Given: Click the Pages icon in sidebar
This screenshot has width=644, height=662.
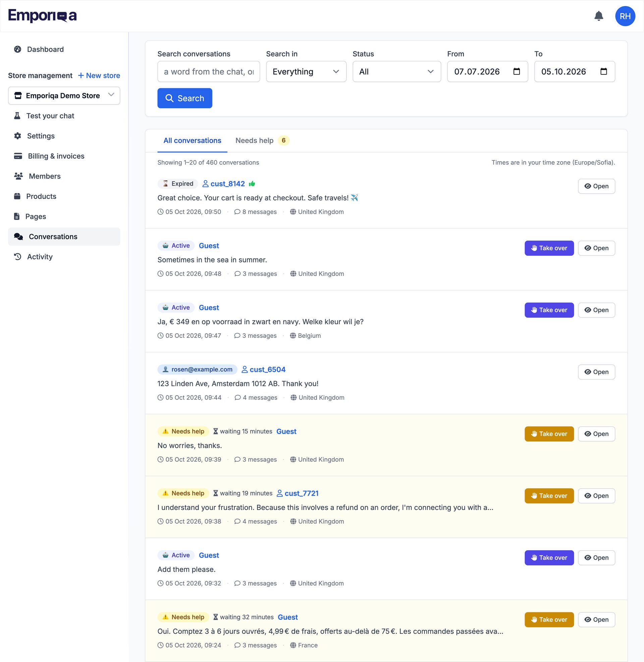Looking at the screenshot, I should [17, 216].
